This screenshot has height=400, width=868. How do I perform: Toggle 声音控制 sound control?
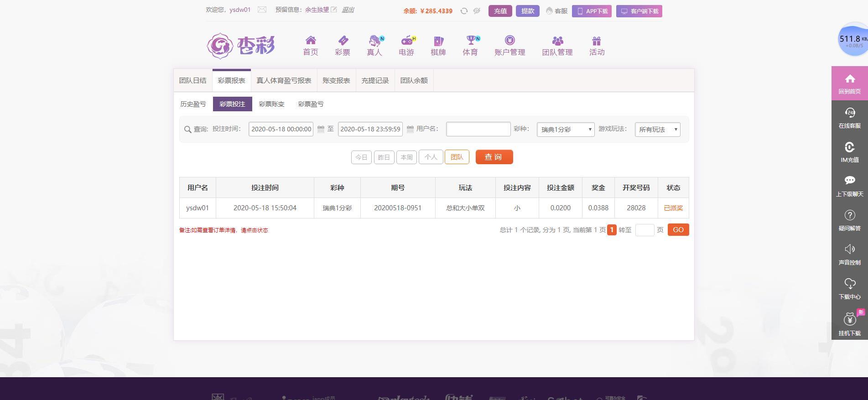click(x=849, y=255)
